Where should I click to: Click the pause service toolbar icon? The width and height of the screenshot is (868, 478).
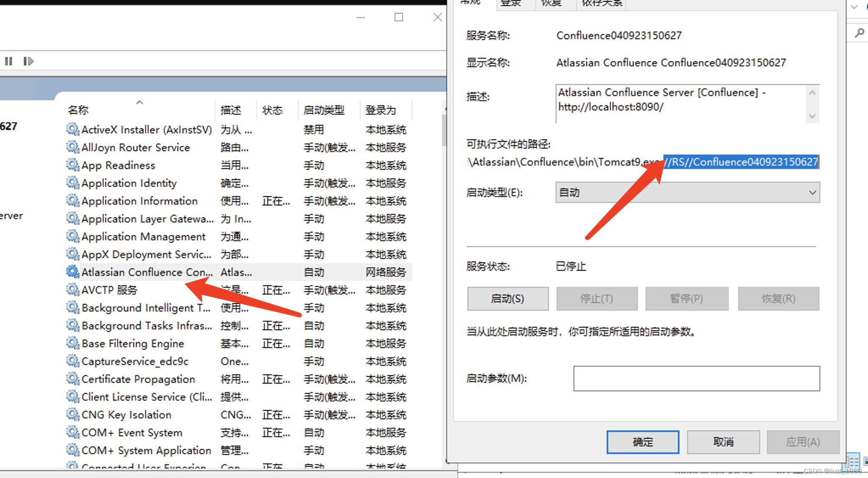(8, 62)
